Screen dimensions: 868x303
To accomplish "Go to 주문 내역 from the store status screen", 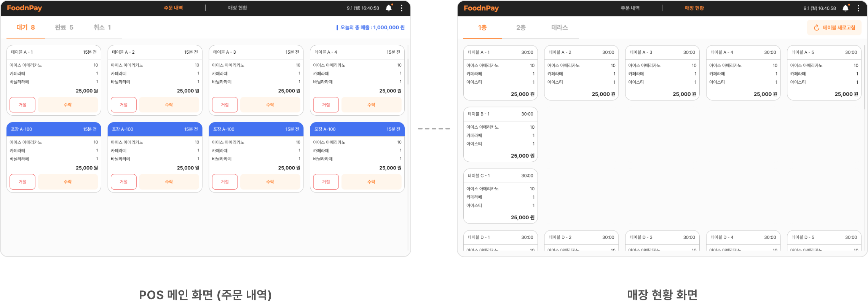I will 630,8.
